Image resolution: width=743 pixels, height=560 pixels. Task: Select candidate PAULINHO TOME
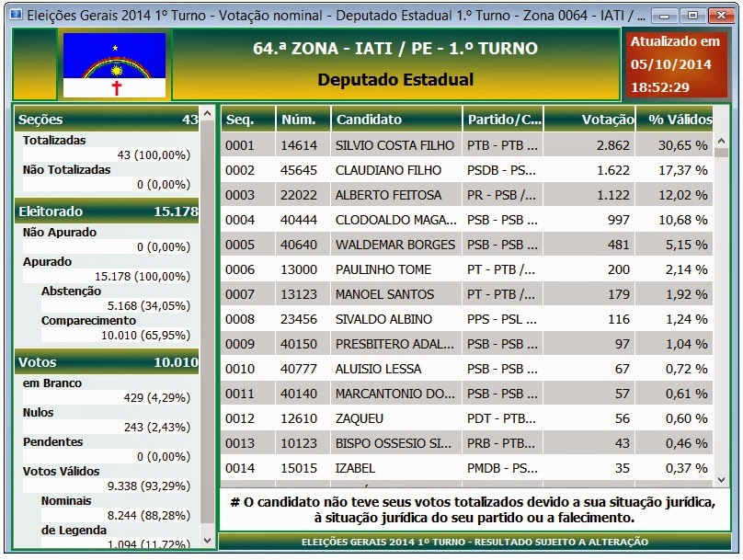(x=467, y=269)
